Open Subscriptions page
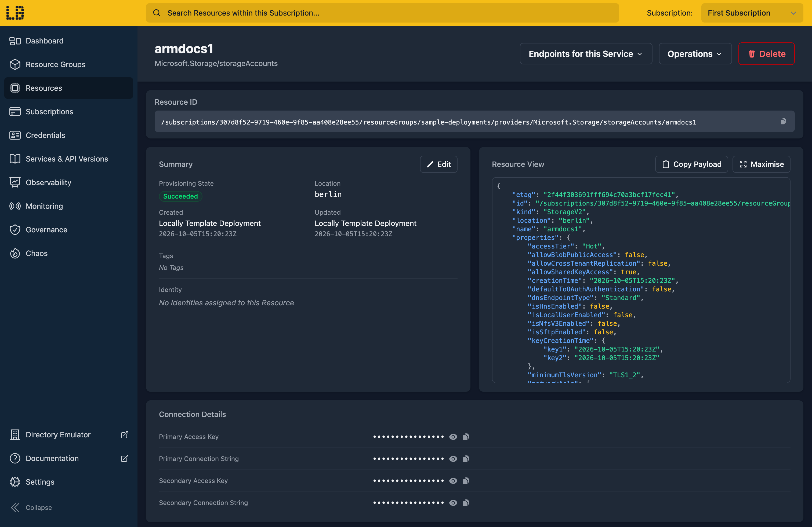 [x=68, y=111]
